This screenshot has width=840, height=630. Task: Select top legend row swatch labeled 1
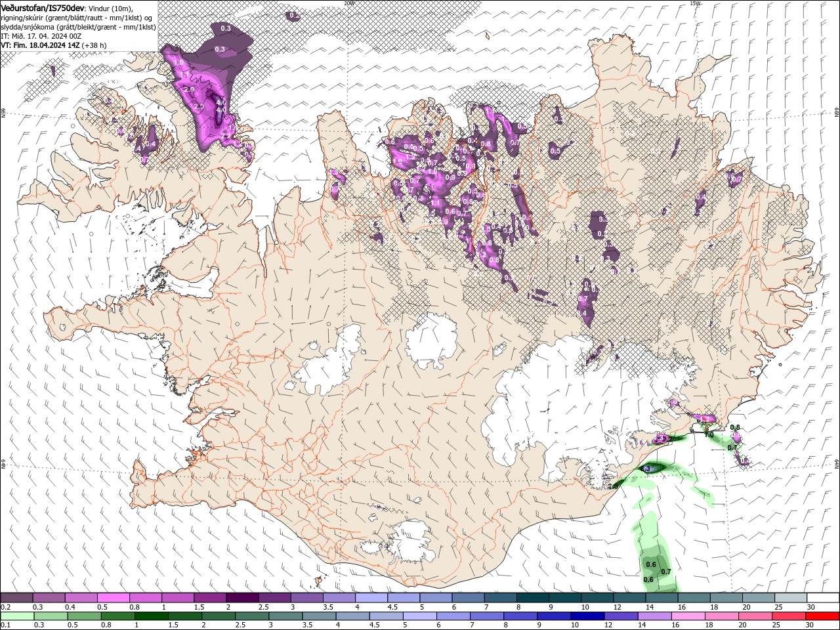coord(178,598)
